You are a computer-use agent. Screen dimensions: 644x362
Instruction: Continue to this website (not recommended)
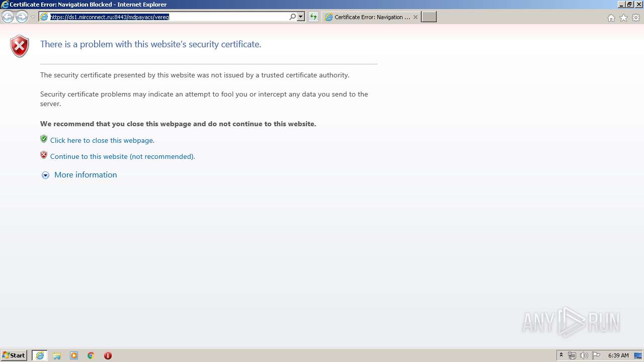(122, 156)
